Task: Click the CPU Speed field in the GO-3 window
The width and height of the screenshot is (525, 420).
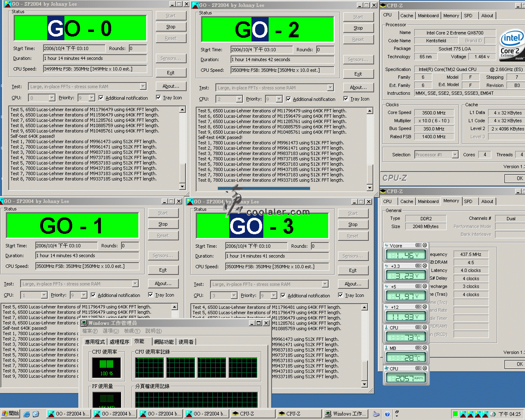Action: pos(277,267)
